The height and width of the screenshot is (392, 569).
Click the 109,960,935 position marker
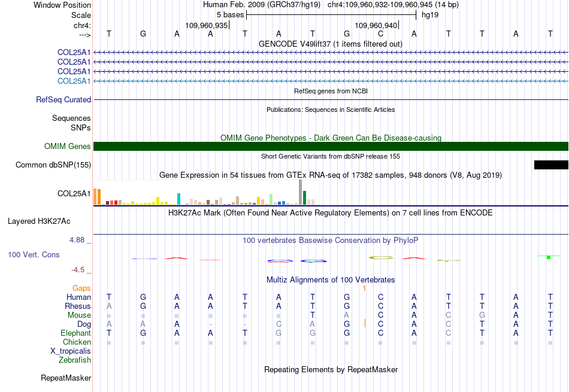(207, 26)
